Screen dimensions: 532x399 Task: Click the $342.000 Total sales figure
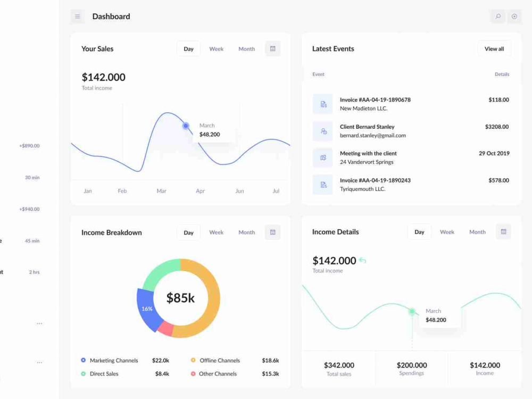pos(339,365)
